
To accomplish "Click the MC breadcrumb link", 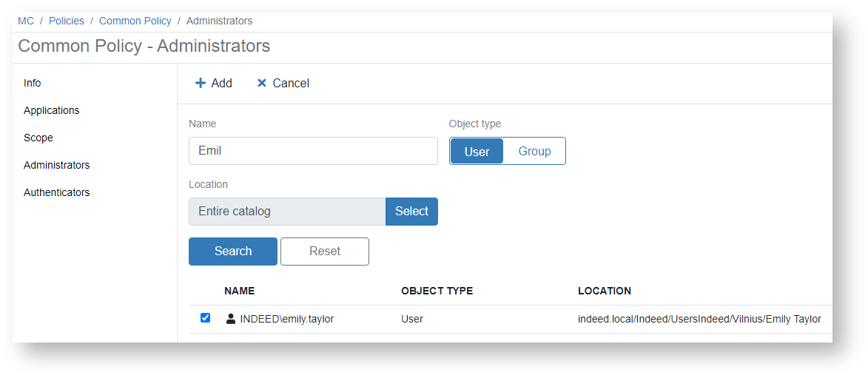I will pos(26,21).
